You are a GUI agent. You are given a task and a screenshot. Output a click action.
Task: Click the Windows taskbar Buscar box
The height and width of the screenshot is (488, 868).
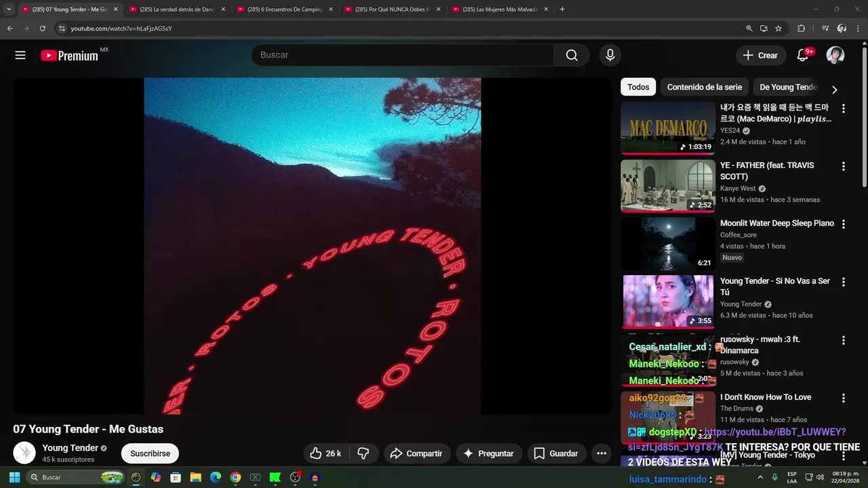pyautogui.click(x=75, y=477)
